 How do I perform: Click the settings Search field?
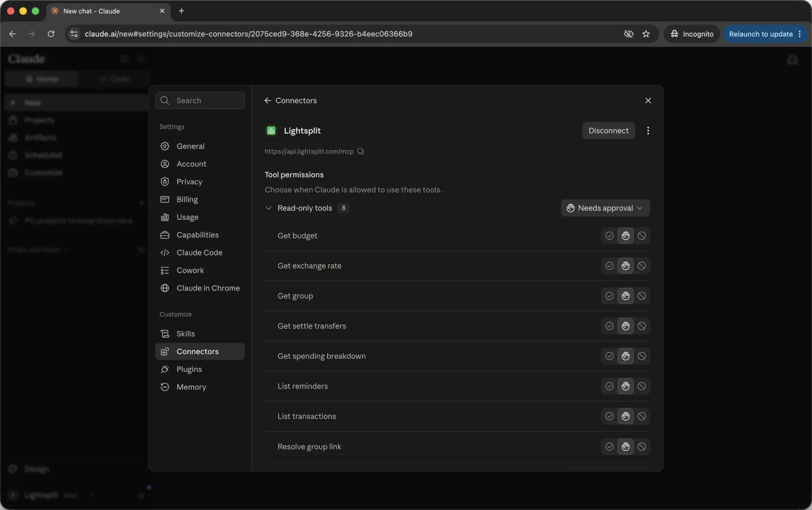click(200, 100)
